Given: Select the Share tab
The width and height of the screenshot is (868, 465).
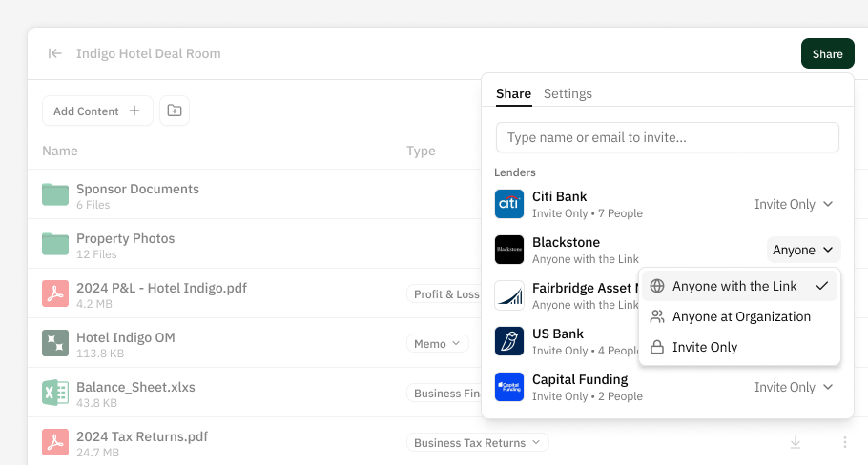Looking at the screenshot, I should pyautogui.click(x=513, y=93).
